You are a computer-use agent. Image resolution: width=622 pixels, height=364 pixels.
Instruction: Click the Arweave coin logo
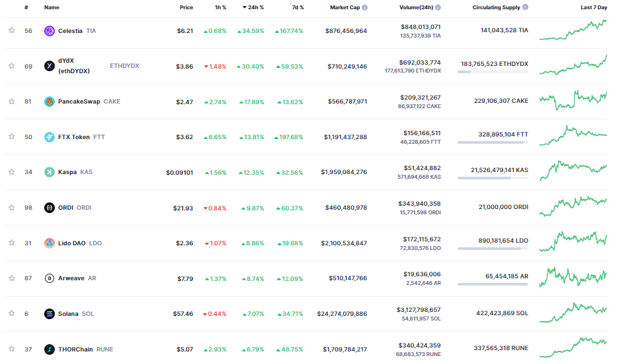[x=49, y=278]
